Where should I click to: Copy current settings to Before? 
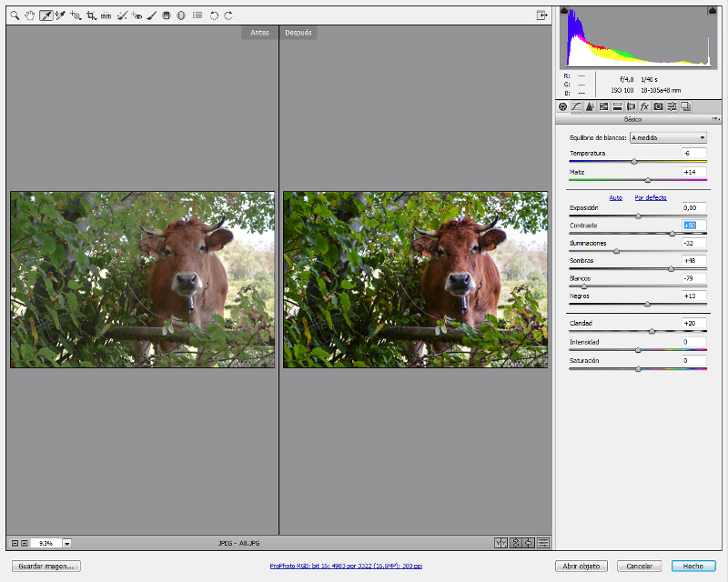529,543
